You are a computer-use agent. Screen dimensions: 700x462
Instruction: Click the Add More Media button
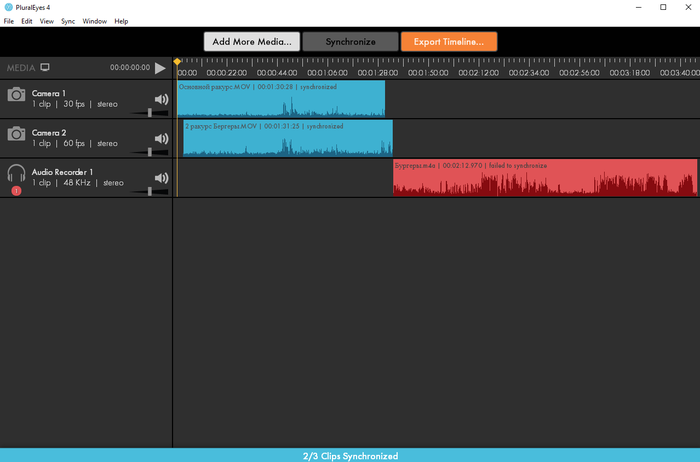pos(251,42)
